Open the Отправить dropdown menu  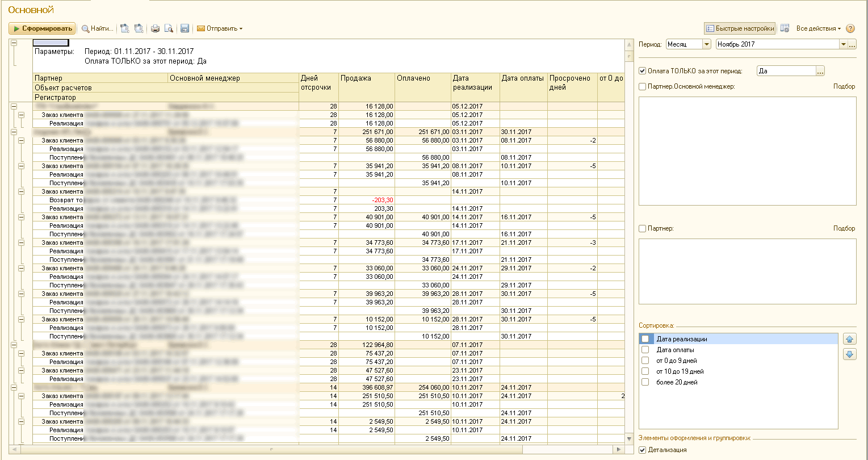tap(220, 28)
